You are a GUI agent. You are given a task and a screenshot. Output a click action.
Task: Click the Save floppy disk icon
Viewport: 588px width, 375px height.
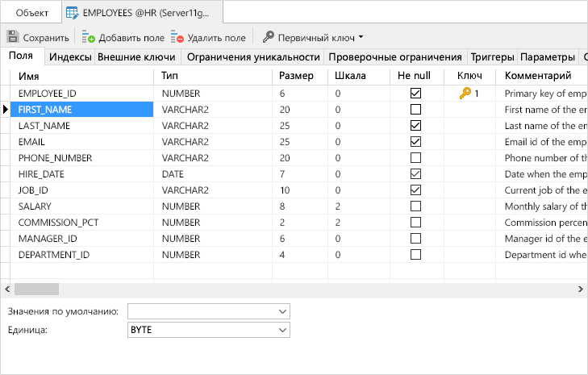tap(12, 37)
